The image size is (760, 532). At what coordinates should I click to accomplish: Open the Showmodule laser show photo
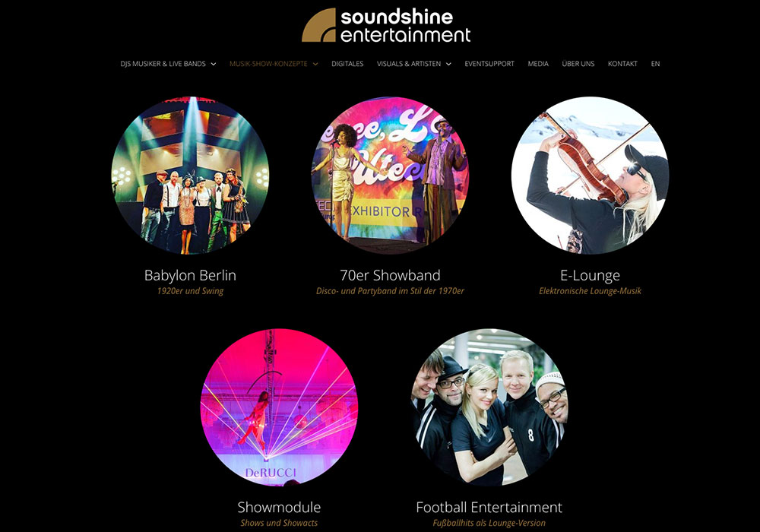click(x=279, y=407)
